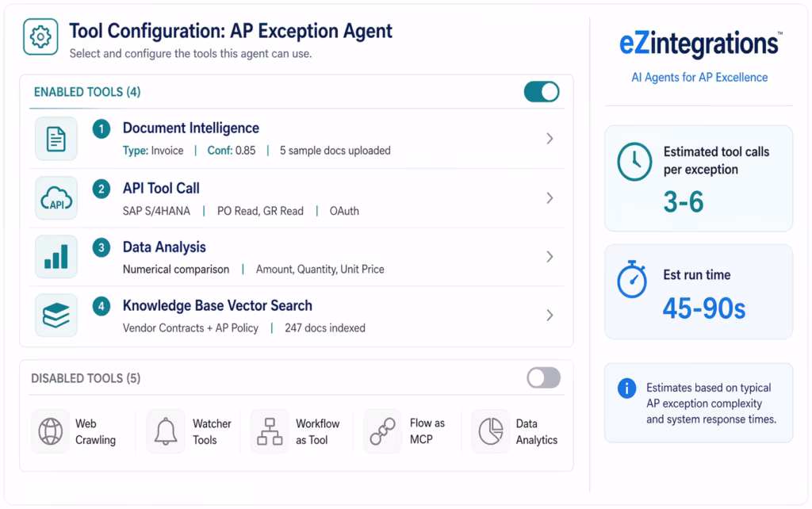Click the Estimates based on typical AP note
Screen dimensions: 812x509
[711, 404]
